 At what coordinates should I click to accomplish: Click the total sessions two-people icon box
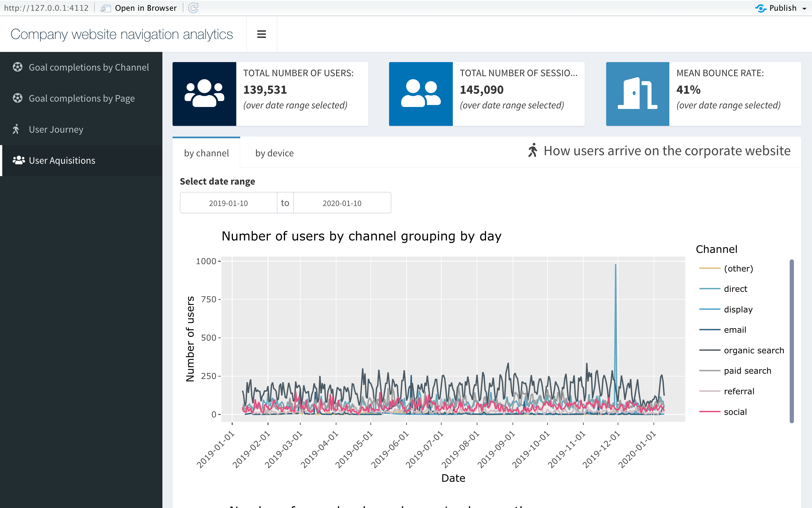tap(421, 94)
